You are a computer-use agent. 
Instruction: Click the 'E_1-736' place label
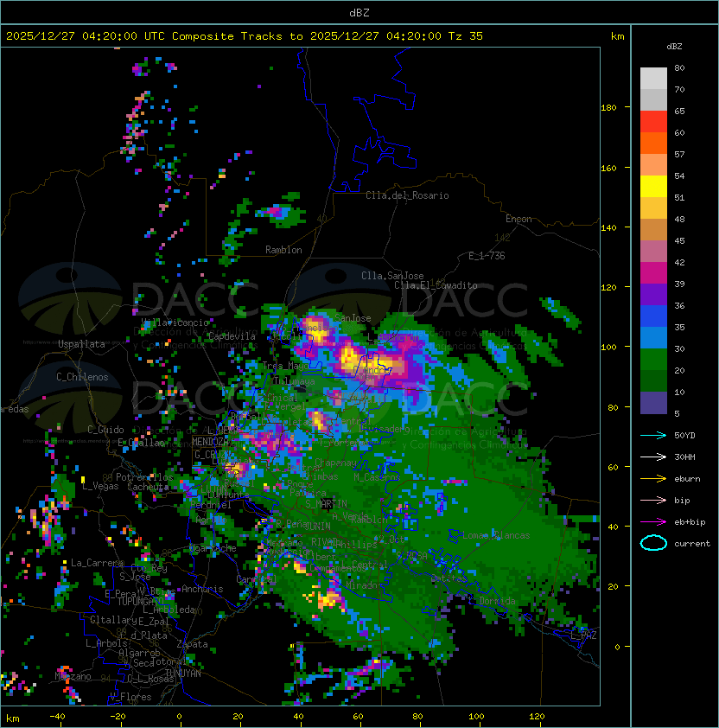point(487,256)
